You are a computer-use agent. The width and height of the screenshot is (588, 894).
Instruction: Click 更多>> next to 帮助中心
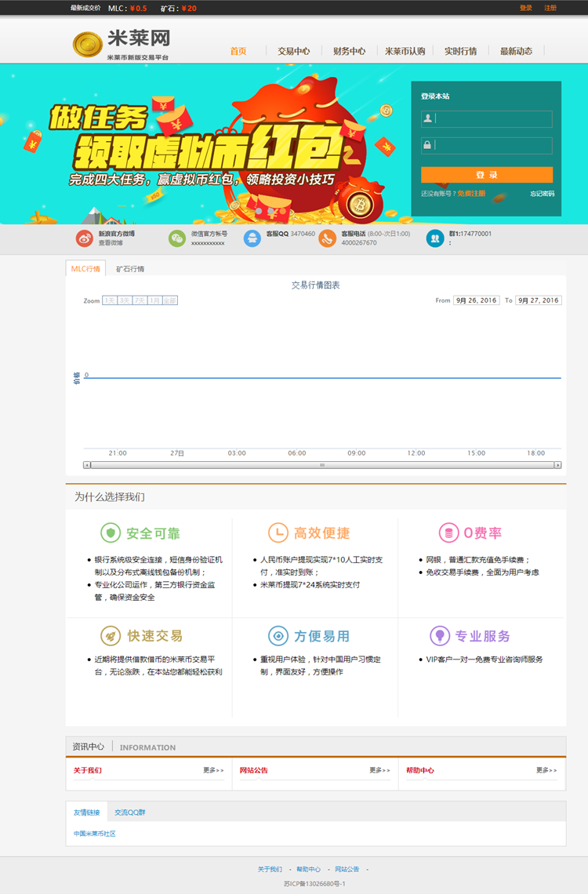(x=546, y=770)
